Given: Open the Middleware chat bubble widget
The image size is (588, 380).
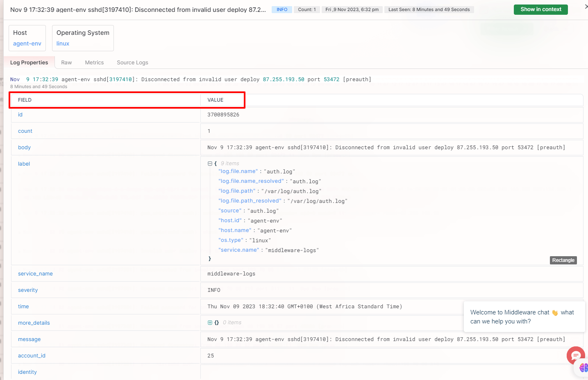Looking at the screenshot, I should (575, 355).
